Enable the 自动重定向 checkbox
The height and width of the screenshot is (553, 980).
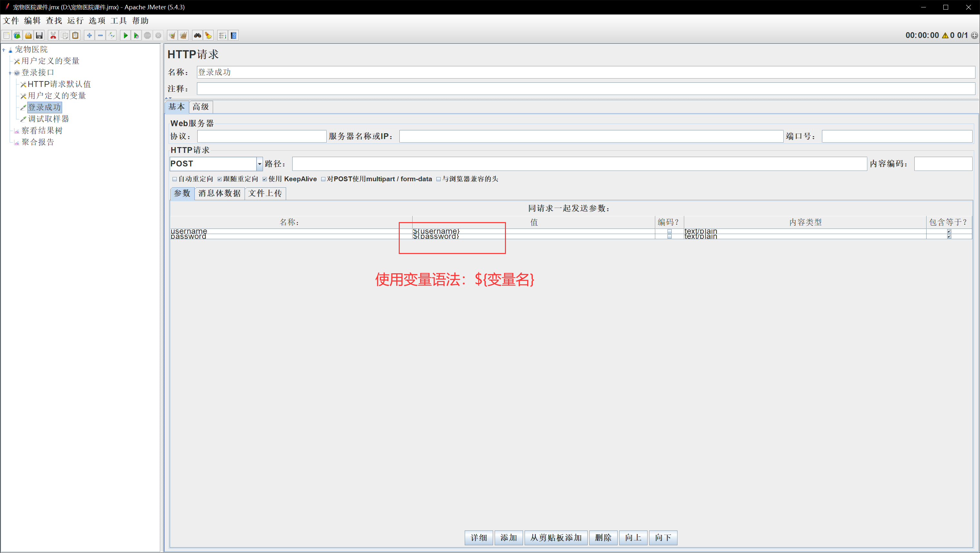coord(175,179)
